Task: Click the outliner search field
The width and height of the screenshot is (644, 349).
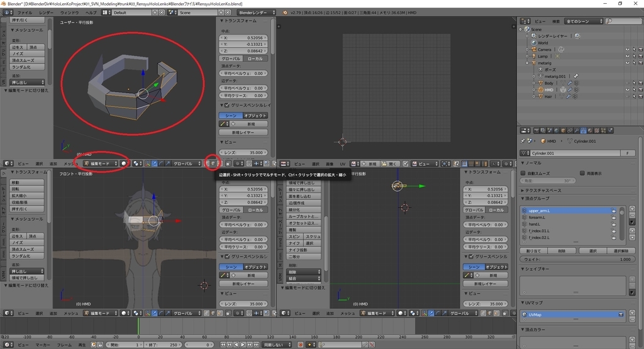Action: [624, 21]
